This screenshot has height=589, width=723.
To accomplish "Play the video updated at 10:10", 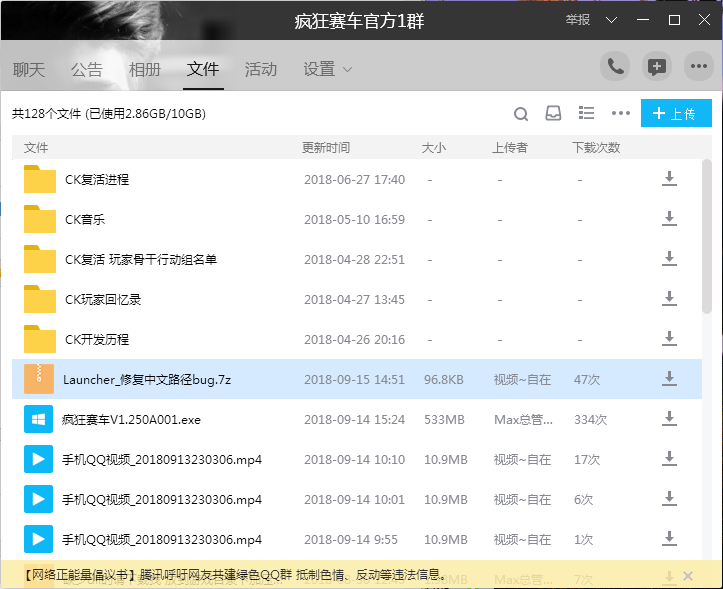I will tap(38, 459).
